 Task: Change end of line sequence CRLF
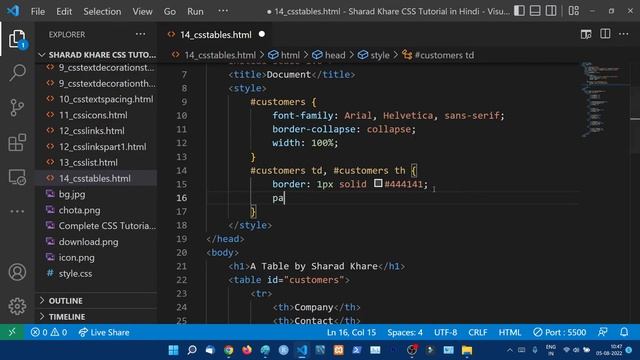(478, 332)
